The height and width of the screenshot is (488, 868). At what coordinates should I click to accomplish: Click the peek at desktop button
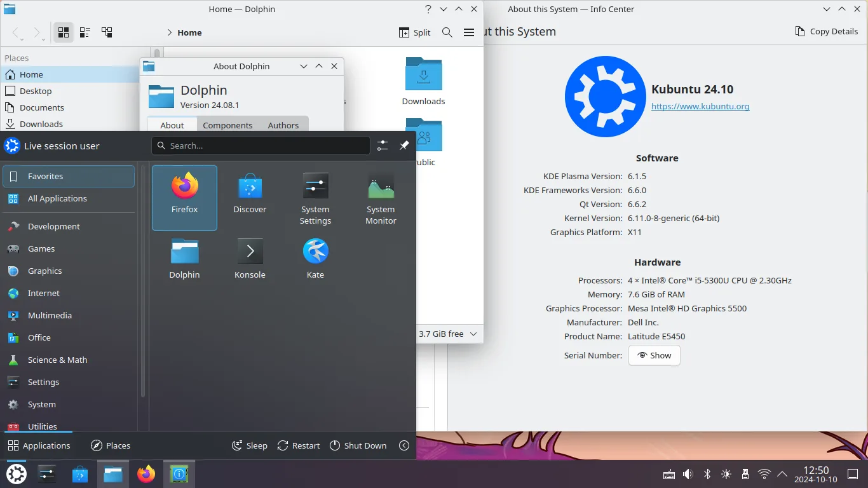[x=853, y=474]
